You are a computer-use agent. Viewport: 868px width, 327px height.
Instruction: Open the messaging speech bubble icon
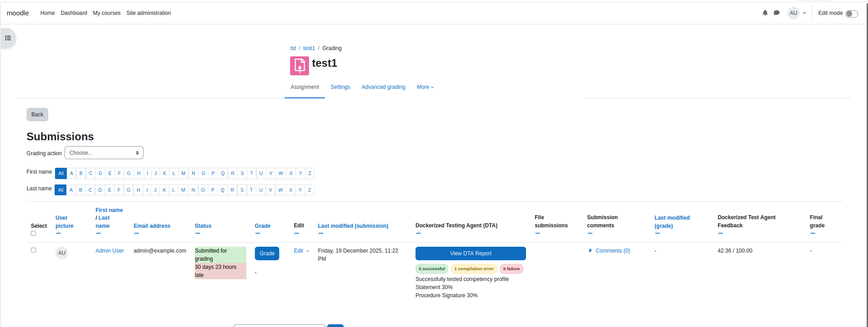[776, 13]
